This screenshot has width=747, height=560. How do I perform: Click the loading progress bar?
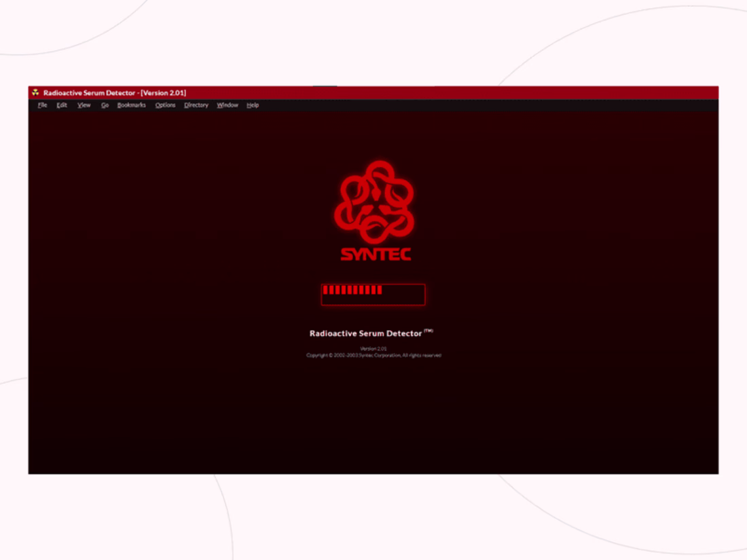coord(372,294)
